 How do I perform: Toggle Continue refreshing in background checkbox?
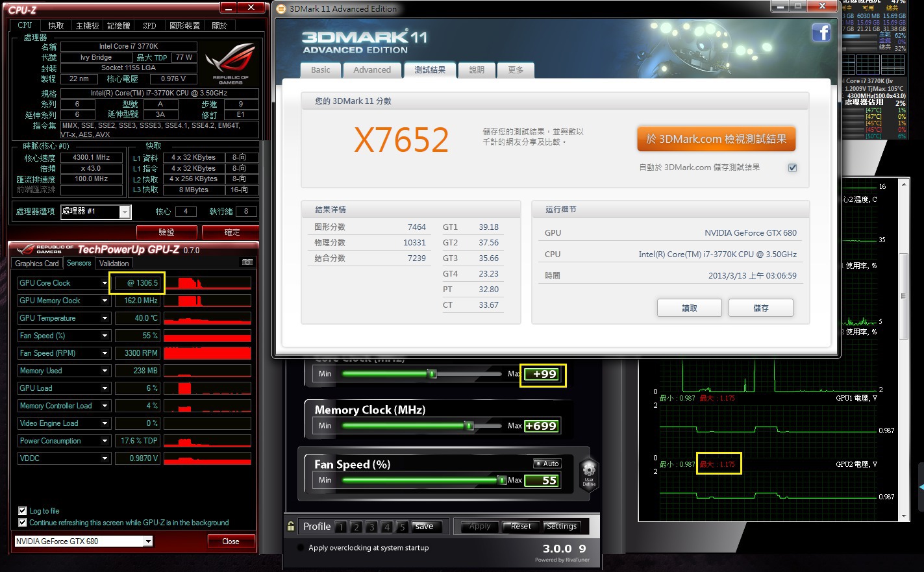pos(23,523)
